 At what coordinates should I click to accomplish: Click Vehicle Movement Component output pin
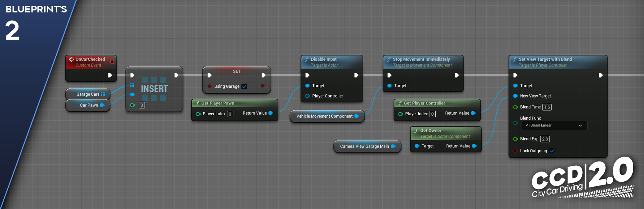click(357, 116)
